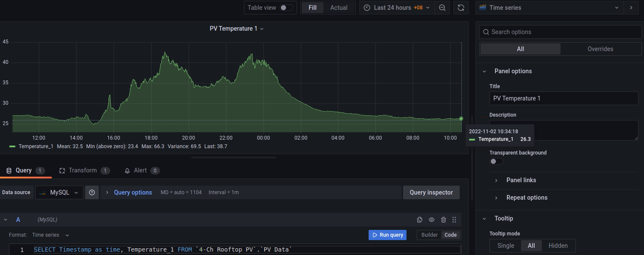The height and width of the screenshot is (255, 644).
Task: Set tooltip mode to Single
Action: (x=506, y=246)
